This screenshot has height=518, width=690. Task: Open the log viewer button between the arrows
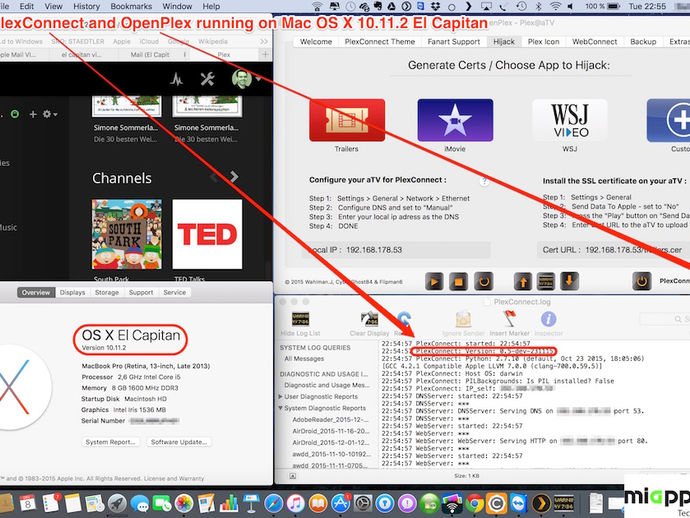(x=546, y=282)
